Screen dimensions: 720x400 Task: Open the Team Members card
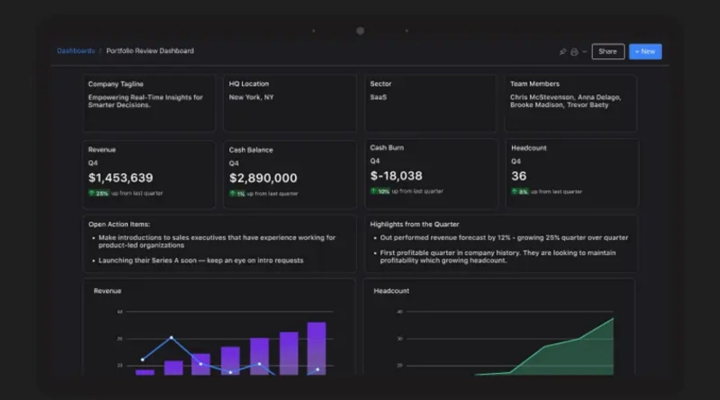[x=571, y=103]
